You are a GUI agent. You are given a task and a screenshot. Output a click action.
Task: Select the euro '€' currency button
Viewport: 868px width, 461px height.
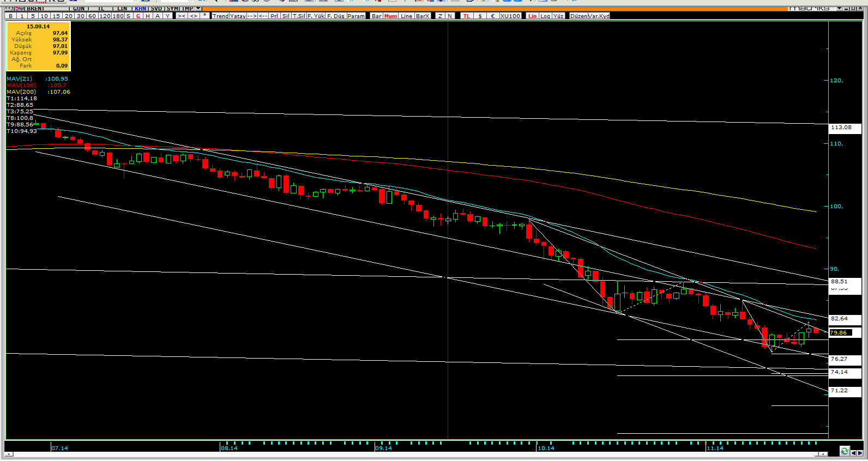(x=493, y=16)
